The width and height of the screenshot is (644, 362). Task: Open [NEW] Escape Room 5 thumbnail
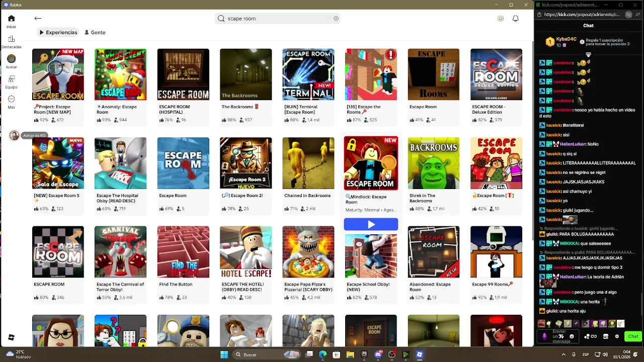58,163
